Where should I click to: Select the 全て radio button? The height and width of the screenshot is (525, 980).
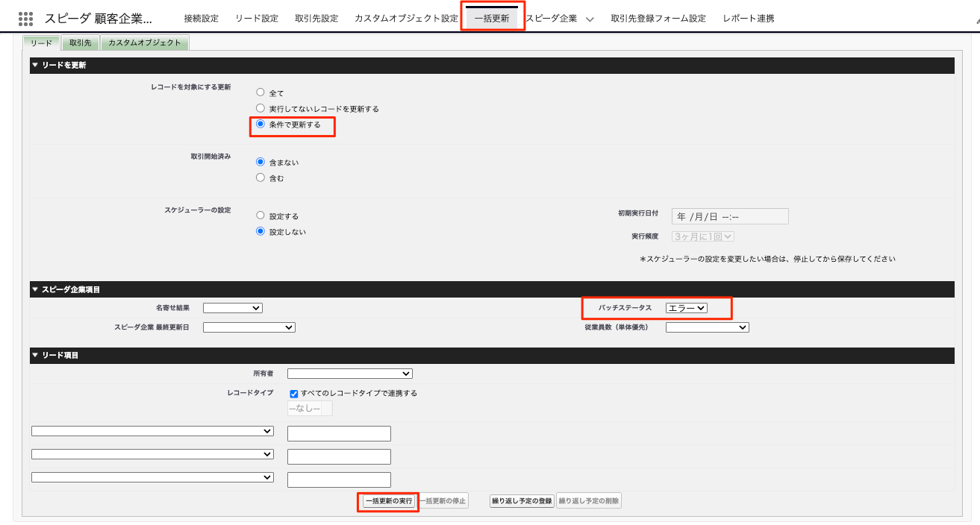(x=260, y=92)
